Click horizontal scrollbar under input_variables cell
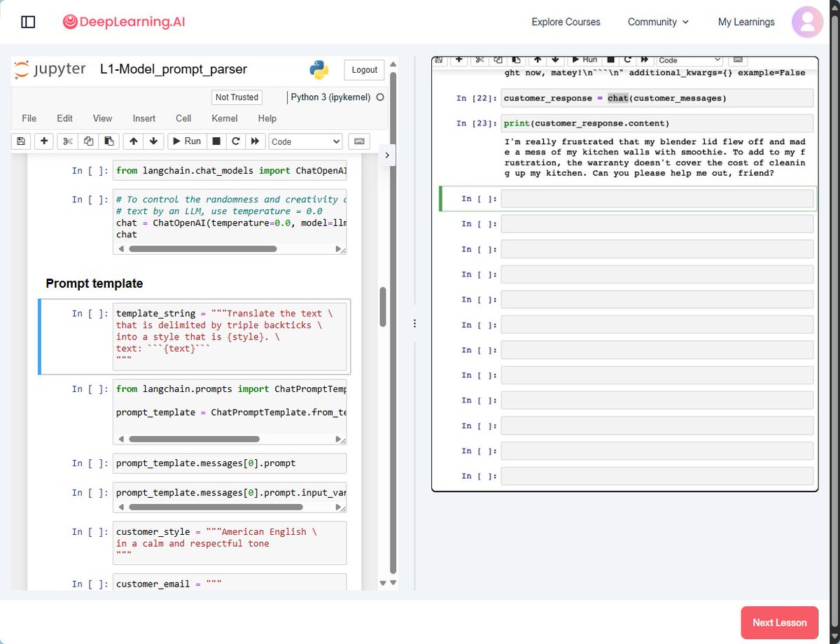 point(216,506)
